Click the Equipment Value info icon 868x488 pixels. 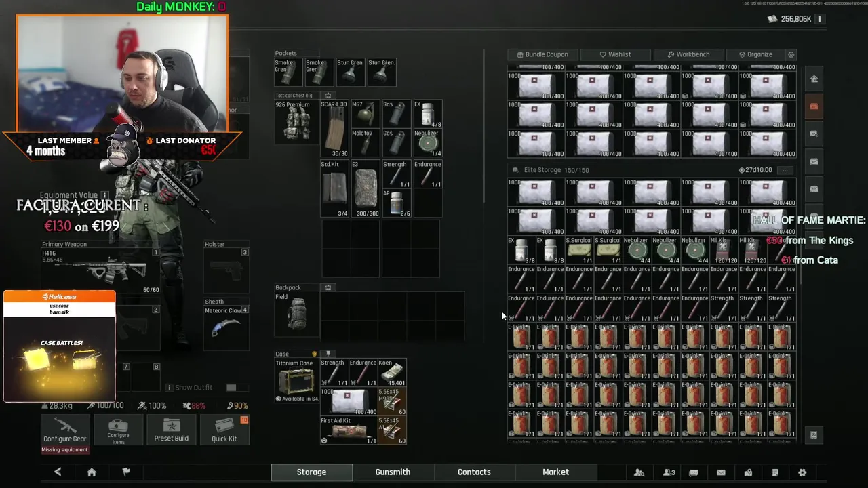point(105,195)
